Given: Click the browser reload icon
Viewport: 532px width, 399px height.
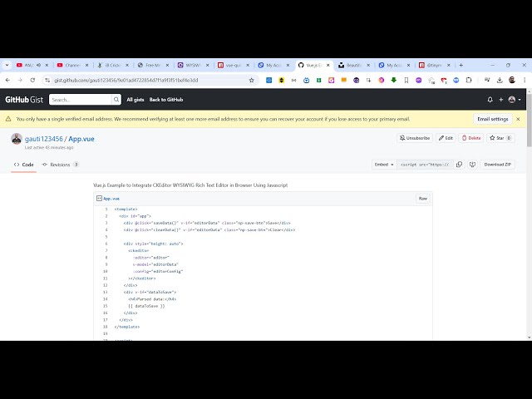Looking at the screenshot, I should point(32,80).
